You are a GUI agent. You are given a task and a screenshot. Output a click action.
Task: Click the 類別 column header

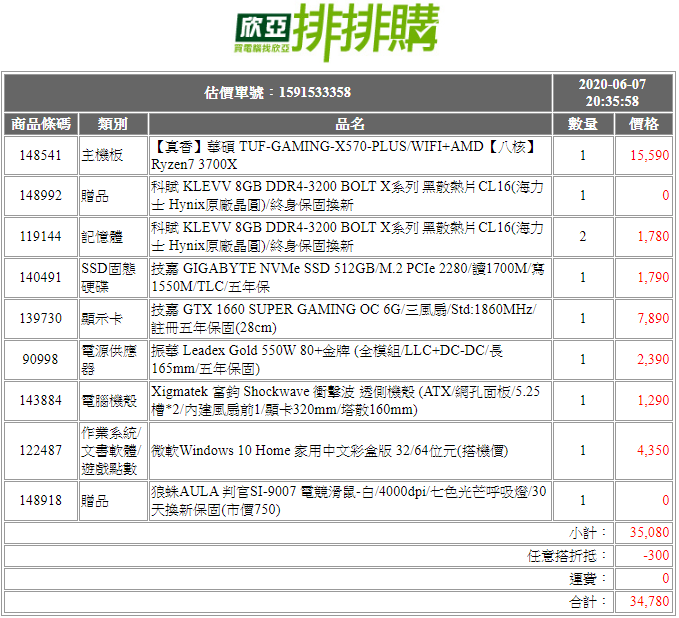[x=113, y=124]
